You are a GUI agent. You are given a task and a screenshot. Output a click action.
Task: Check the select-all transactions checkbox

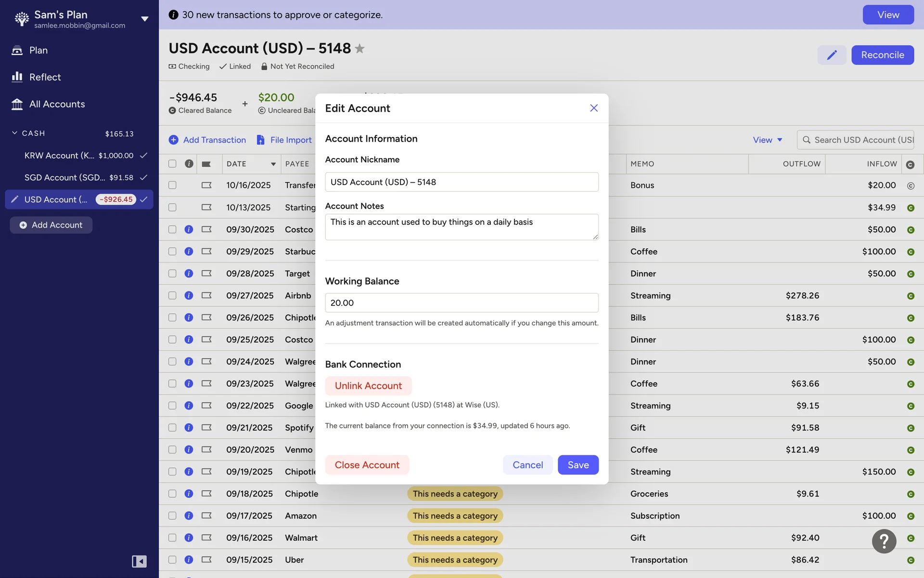click(x=172, y=164)
